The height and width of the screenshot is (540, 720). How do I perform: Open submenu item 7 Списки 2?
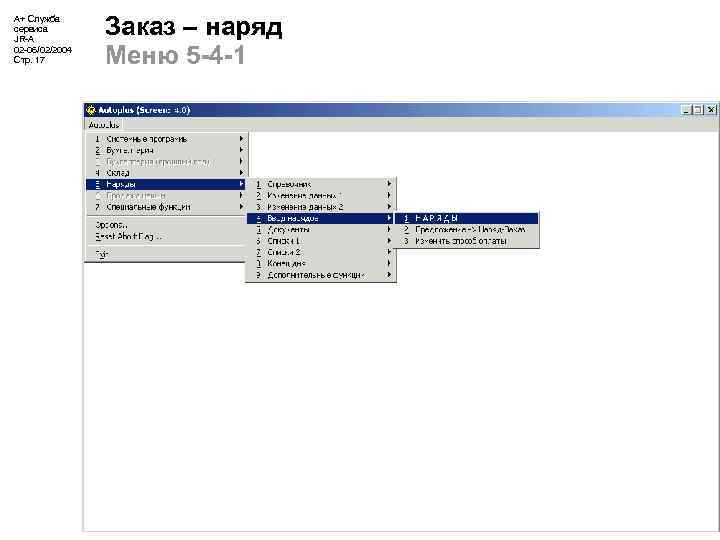321,252
